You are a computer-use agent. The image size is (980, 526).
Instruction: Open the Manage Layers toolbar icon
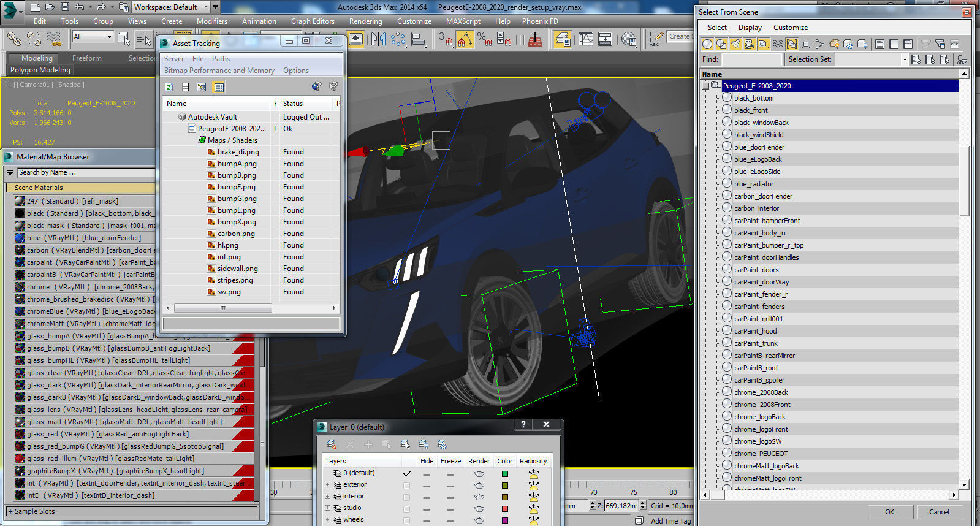click(563, 39)
